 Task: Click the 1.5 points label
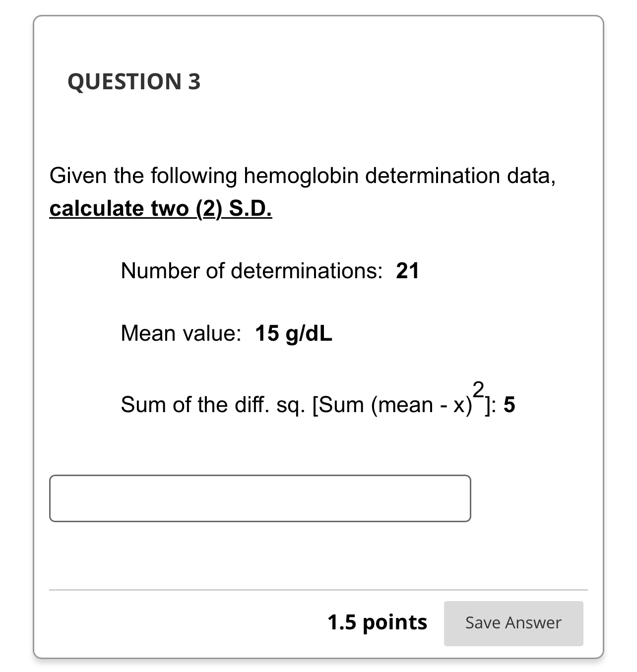(x=378, y=621)
